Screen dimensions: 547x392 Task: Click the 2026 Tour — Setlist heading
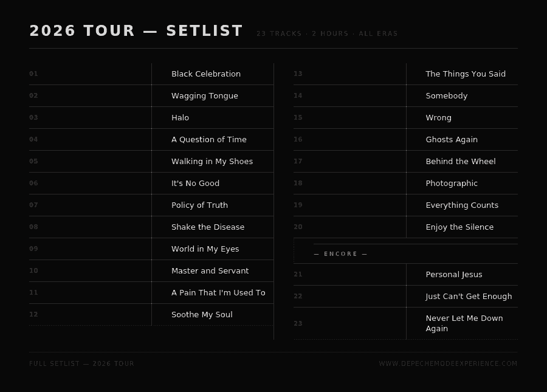[x=136, y=31]
